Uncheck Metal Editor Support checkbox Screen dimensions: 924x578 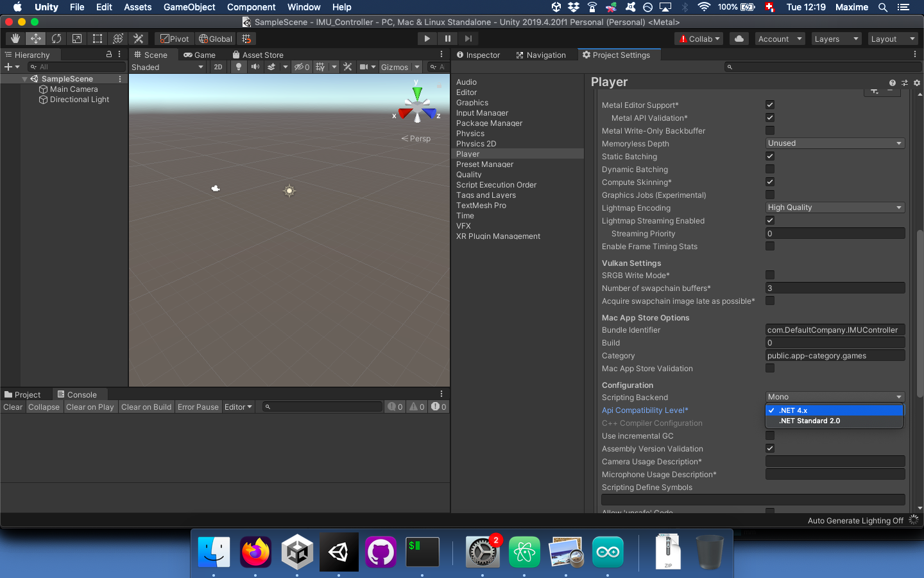click(770, 105)
